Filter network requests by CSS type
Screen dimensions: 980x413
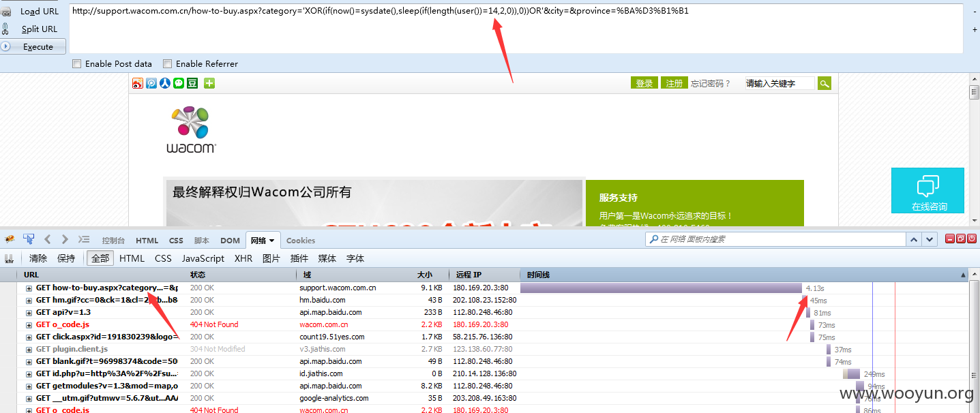[163, 258]
